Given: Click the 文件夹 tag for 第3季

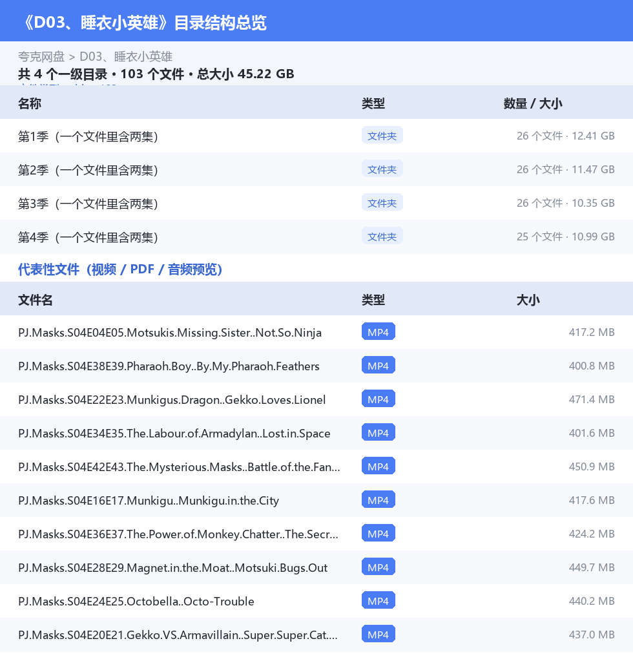Looking at the screenshot, I should click(x=382, y=203).
